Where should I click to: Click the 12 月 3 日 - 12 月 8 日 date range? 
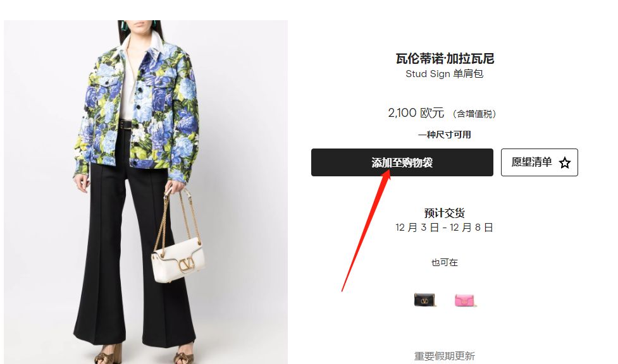click(x=444, y=227)
